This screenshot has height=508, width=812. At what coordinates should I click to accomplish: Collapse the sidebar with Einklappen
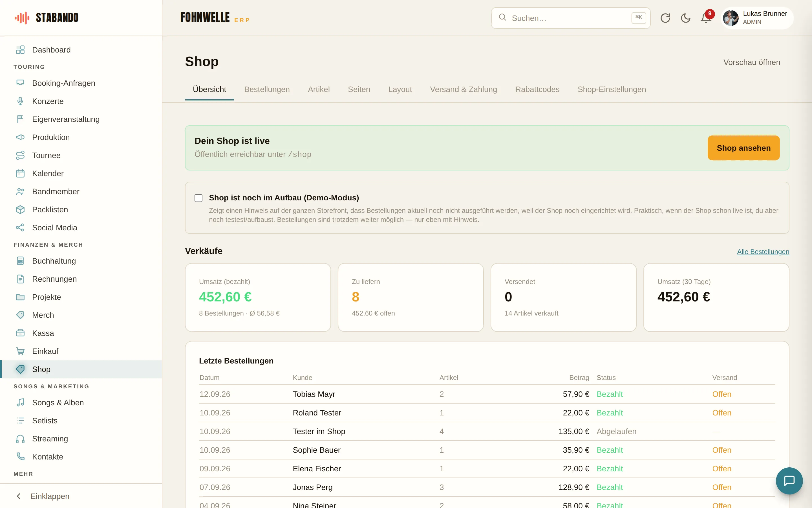coord(81,496)
